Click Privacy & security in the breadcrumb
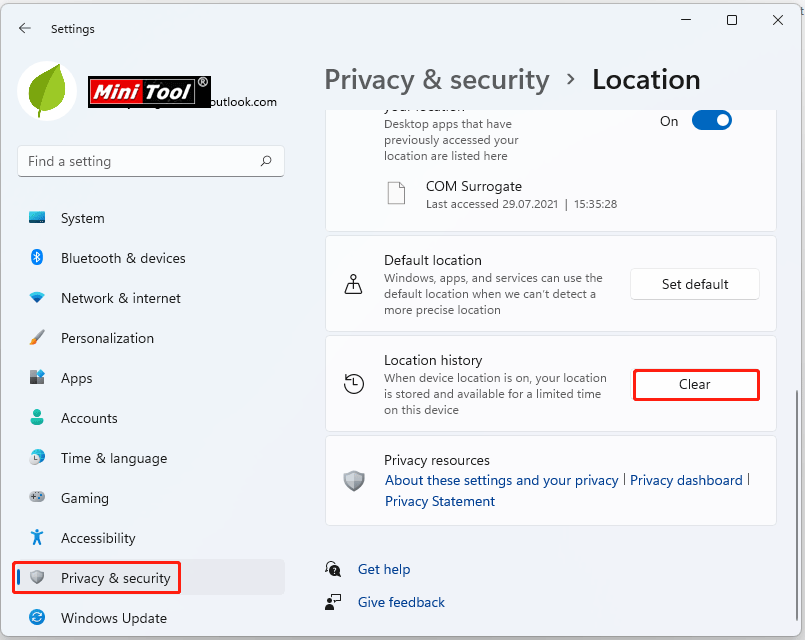 pos(437,80)
